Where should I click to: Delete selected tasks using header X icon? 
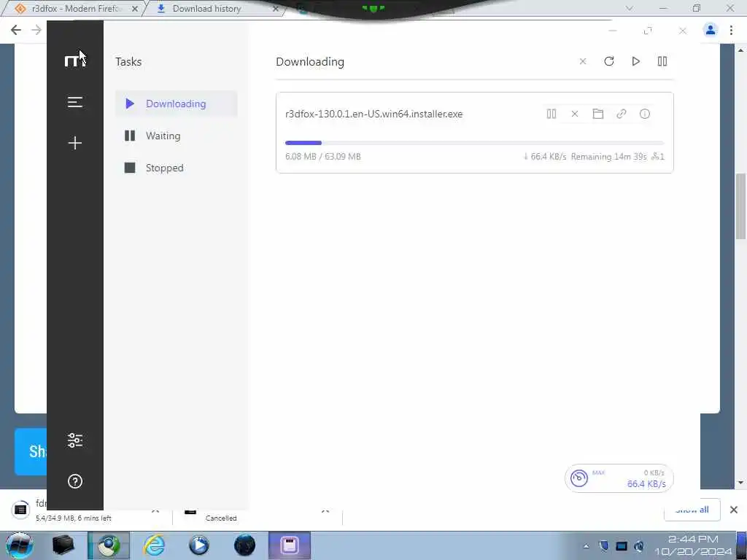(583, 61)
